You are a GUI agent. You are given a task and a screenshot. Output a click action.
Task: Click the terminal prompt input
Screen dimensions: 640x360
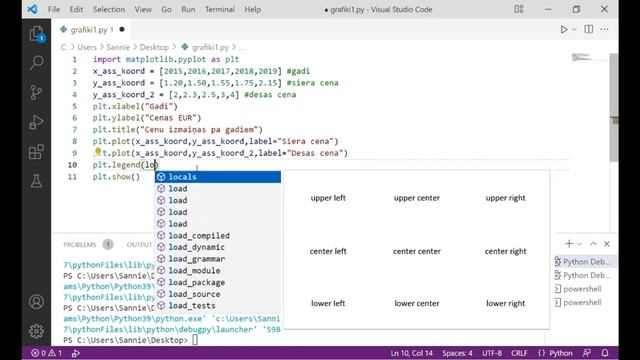coord(195,340)
